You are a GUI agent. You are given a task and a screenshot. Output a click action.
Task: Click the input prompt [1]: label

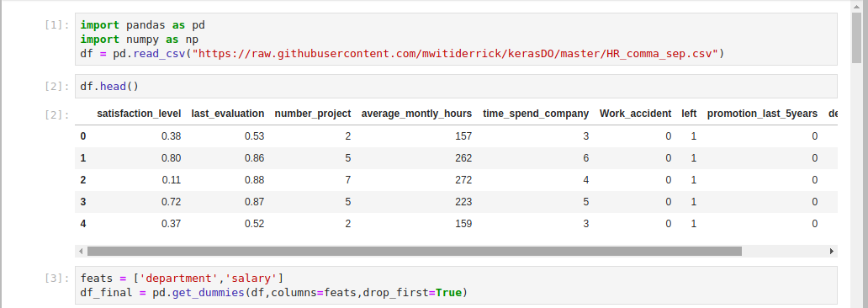click(x=57, y=25)
